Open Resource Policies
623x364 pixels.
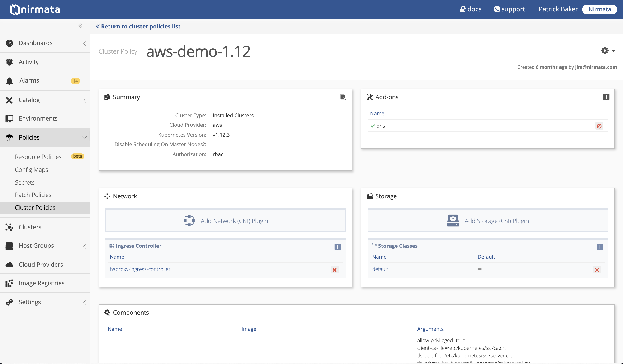pyautogui.click(x=38, y=157)
